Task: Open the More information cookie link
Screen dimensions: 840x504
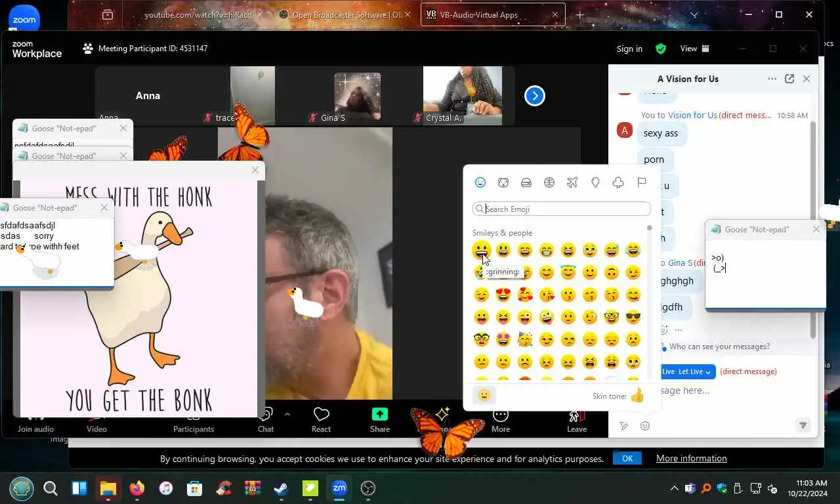Action: pyautogui.click(x=691, y=458)
